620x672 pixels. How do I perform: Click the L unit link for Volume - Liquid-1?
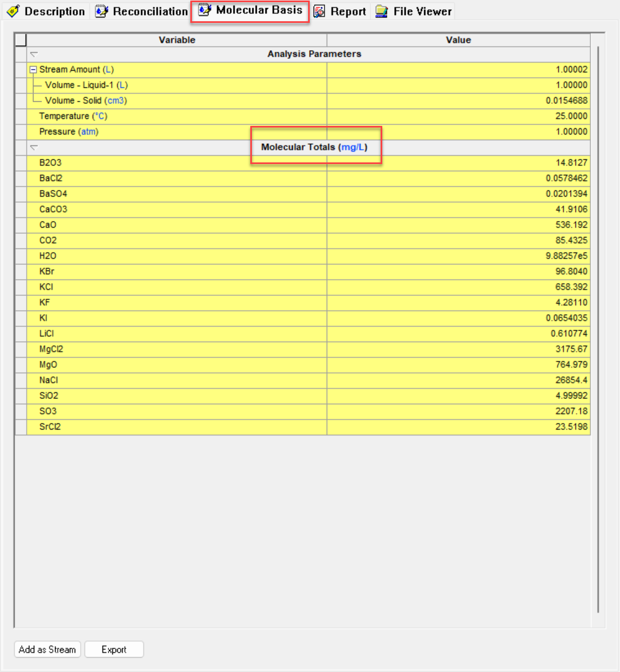point(122,85)
